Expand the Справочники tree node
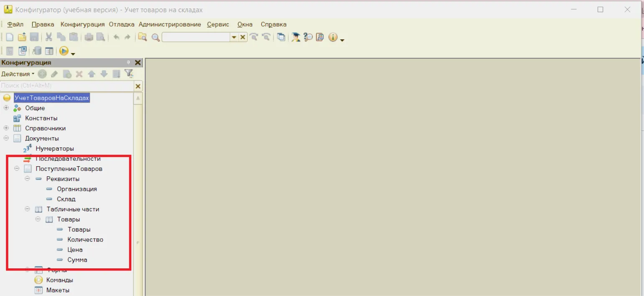 point(6,128)
